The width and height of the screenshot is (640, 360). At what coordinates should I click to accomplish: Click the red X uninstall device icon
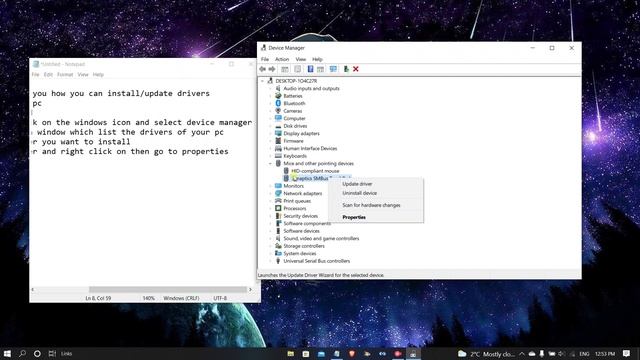(356, 69)
